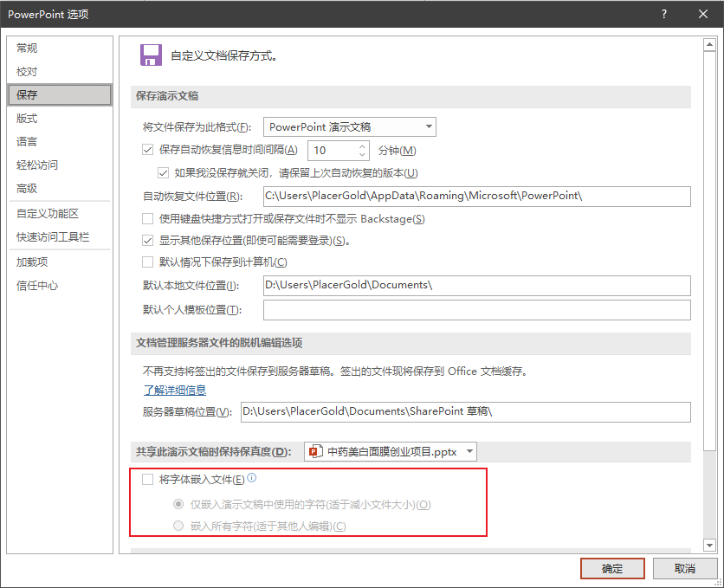This screenshot has height=588, width=724.
Task: Click the PowerPoint file icon in fidelity dropdown
Action: point(315,451)
